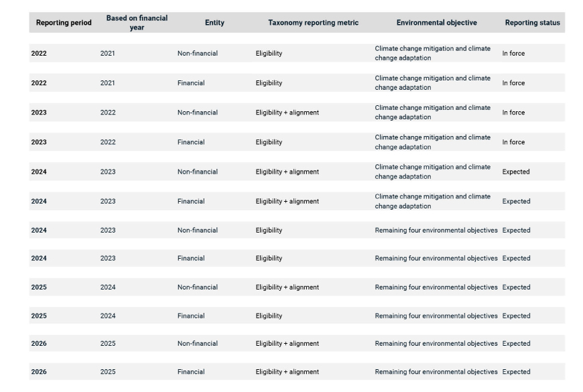583x392 pixels.
Task: Click the Taxonomy reporting metric header
Action: coord(313,23)
